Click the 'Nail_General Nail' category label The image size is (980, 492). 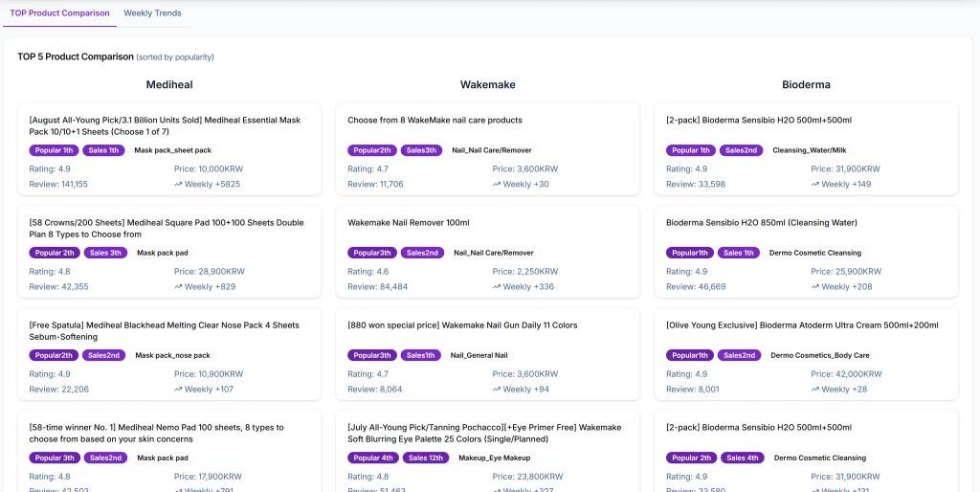tap(479, 356)
